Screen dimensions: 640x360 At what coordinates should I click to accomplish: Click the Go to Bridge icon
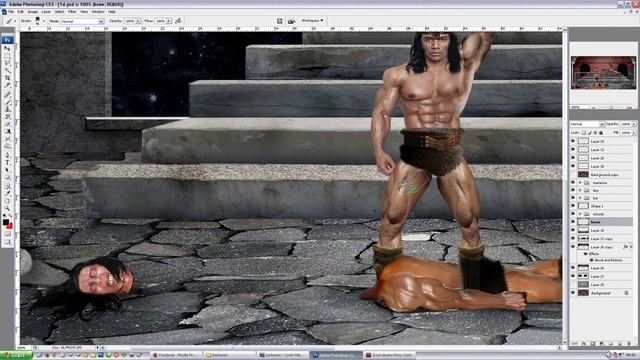coord(291,21)
